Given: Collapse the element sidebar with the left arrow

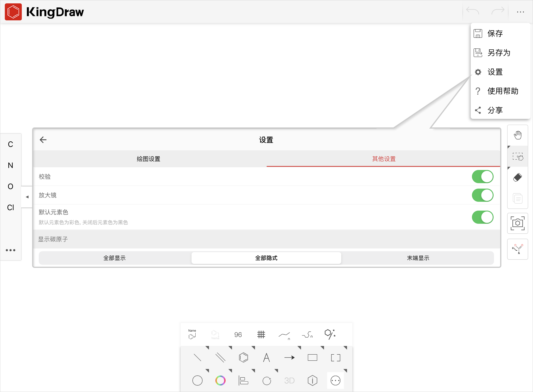Looking at the screenshot, I should coord(27,196).
